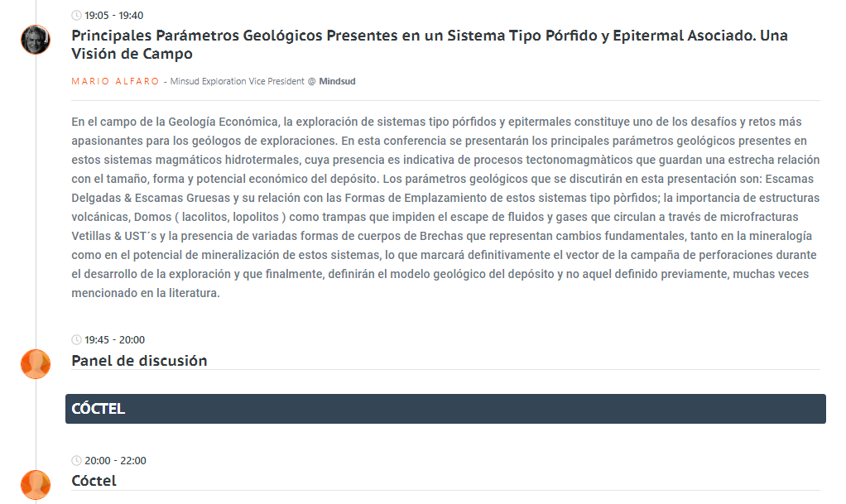Click the orange avatar next to Cóctel session
The height and width of the screenshot is (504, 846).
pyautogui.click(x=36, y=484)
